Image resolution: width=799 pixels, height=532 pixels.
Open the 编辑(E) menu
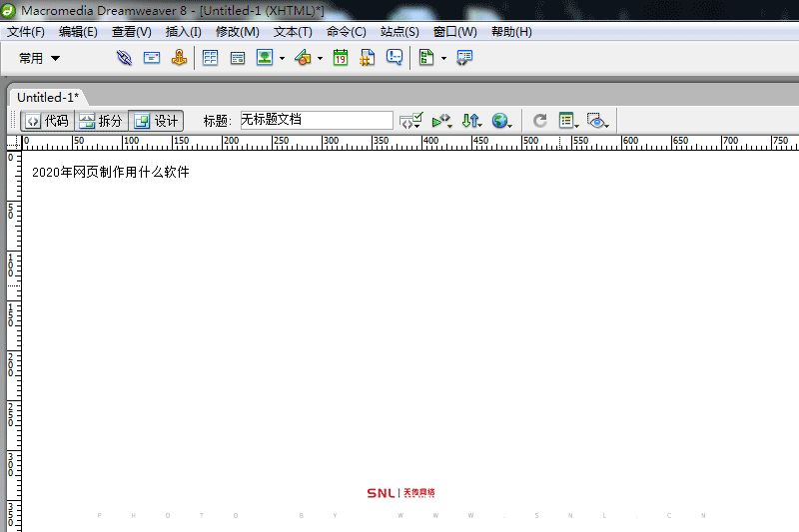coord(78,32)
